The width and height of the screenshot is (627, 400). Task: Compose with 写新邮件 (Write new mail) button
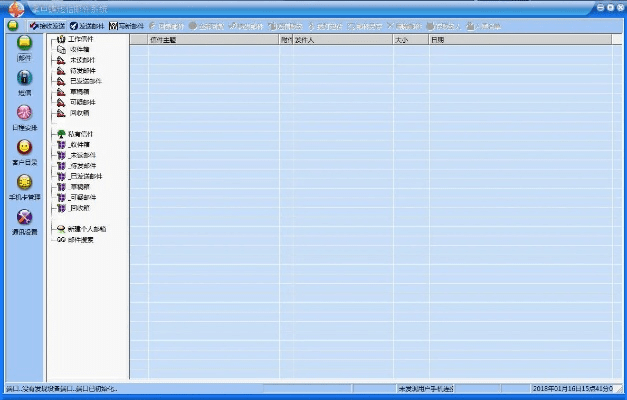(126, 25)
